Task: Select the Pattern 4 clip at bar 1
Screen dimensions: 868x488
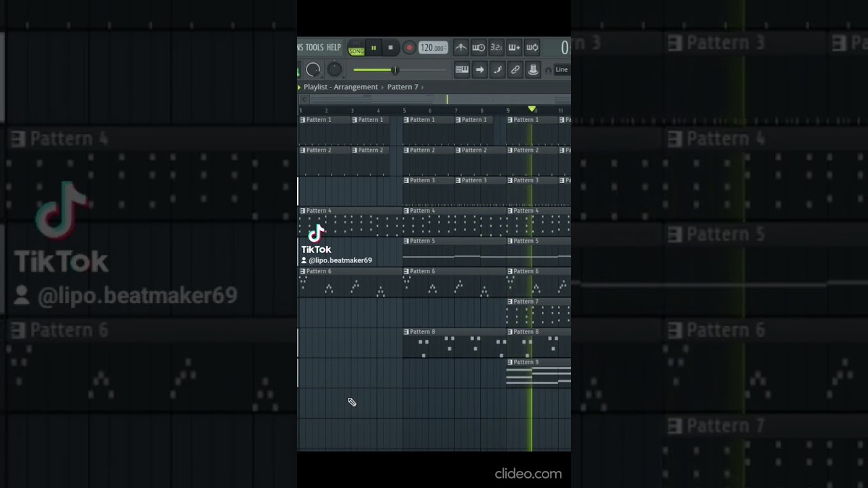Action: pyautogui.click(x=351, y=222)
